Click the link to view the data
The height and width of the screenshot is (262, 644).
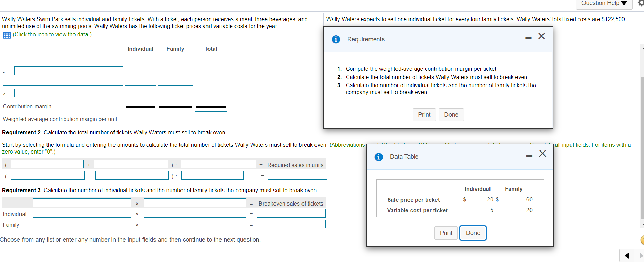[52, 35]
